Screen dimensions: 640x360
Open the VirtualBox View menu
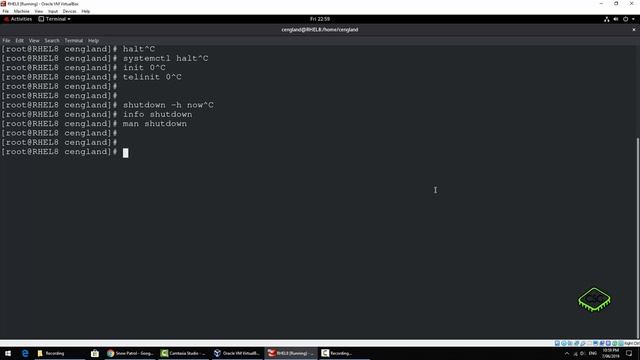pyautogui.click(x=38, y=11)
